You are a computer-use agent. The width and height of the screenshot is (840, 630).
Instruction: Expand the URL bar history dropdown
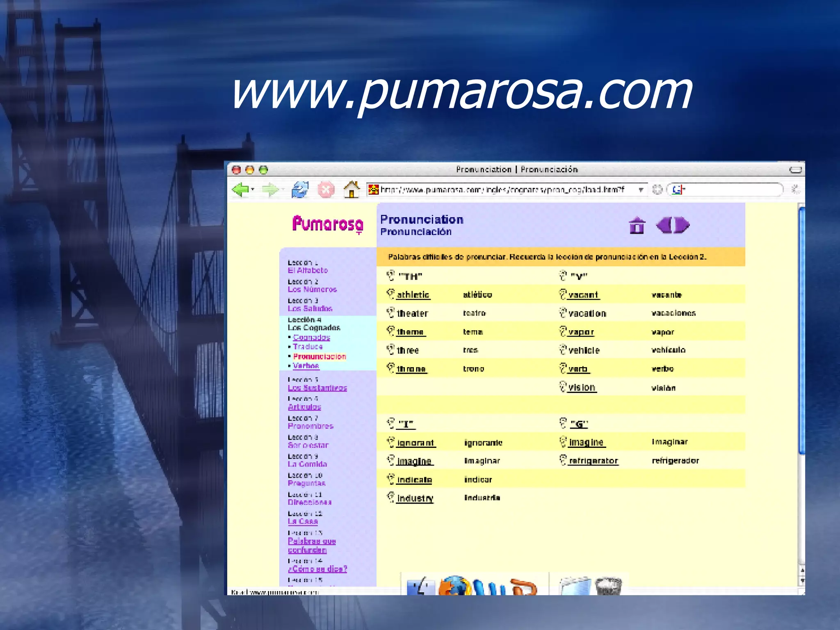tap(640, 189)
